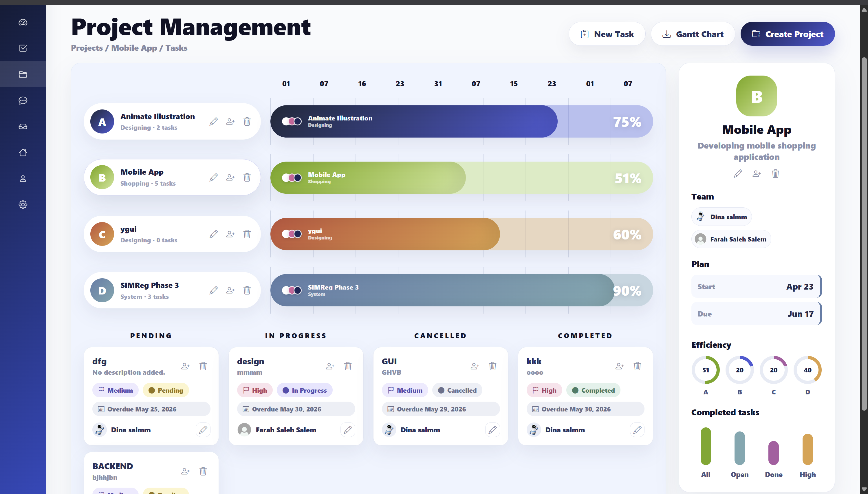Delete the kkk task card
This screenshot has width=868, height=494.
coord(637,366)
